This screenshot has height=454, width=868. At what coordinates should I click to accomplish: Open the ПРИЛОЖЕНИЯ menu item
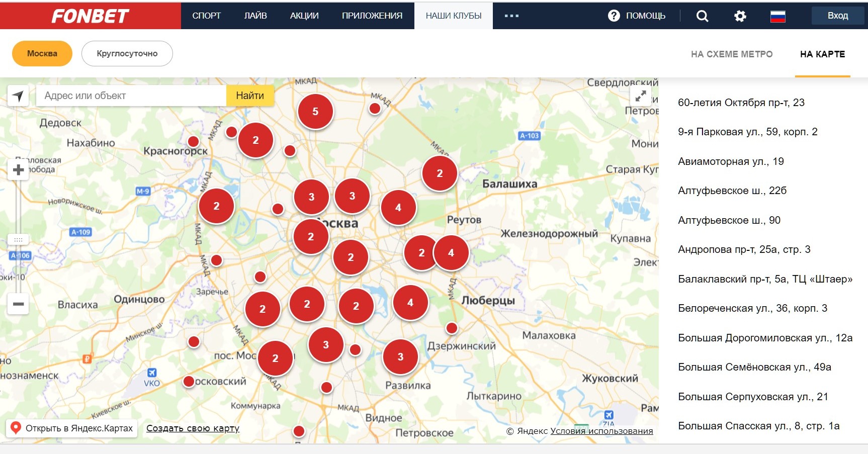(372, 16)
